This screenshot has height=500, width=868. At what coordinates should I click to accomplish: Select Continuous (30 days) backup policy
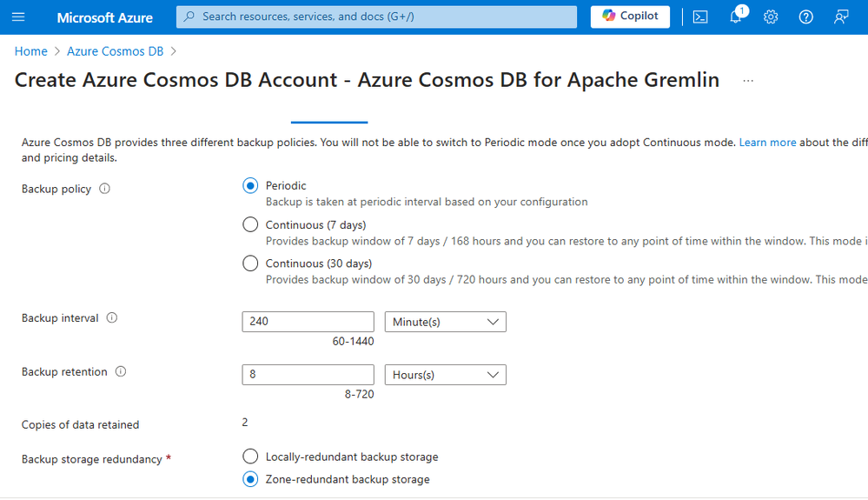pyautogui.click(x=250, y=263)
